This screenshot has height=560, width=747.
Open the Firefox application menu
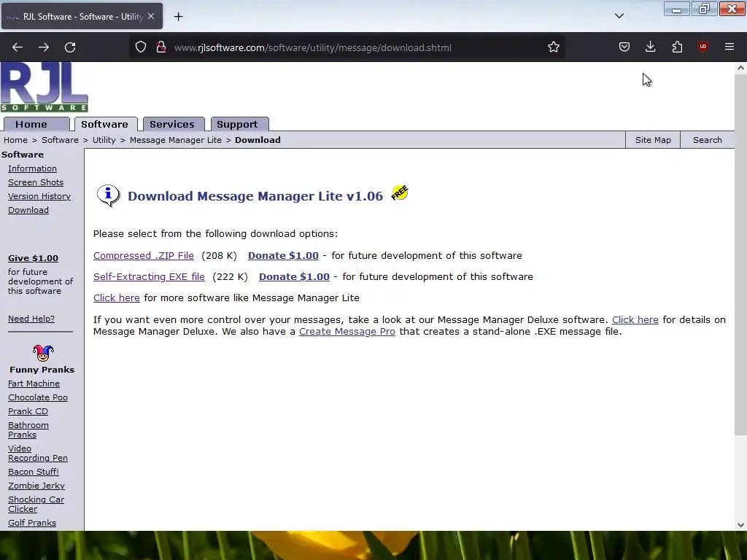729,47
